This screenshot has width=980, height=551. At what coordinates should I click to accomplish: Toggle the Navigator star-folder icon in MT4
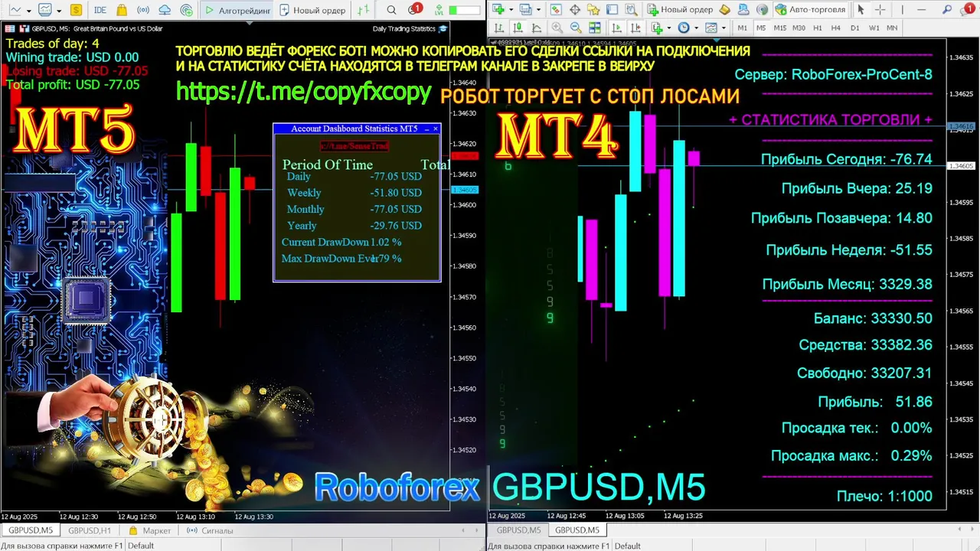pos(593,9)
